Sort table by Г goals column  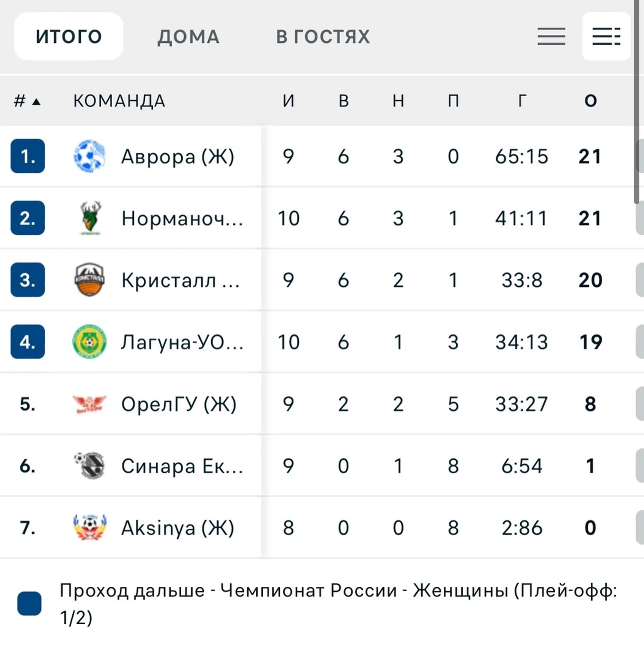522,101
